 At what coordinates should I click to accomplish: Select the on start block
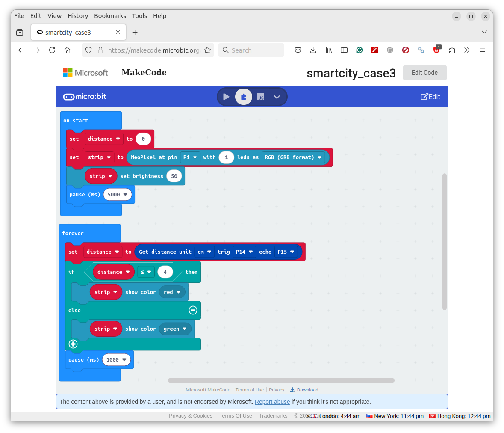pos(76,120)
